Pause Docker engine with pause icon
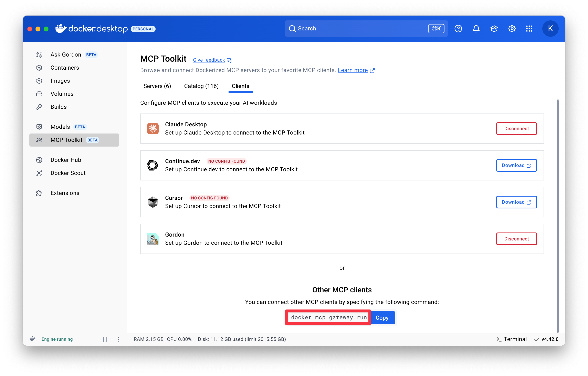The height and width of the screenshot is (376, 588). click(x=105, y=339)
